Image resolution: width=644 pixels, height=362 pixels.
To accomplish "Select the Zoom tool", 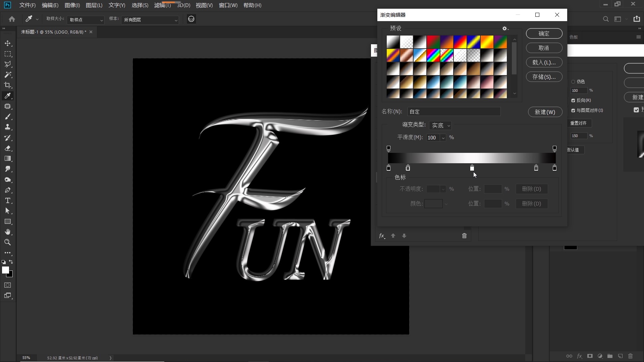I will coord(8,242).
